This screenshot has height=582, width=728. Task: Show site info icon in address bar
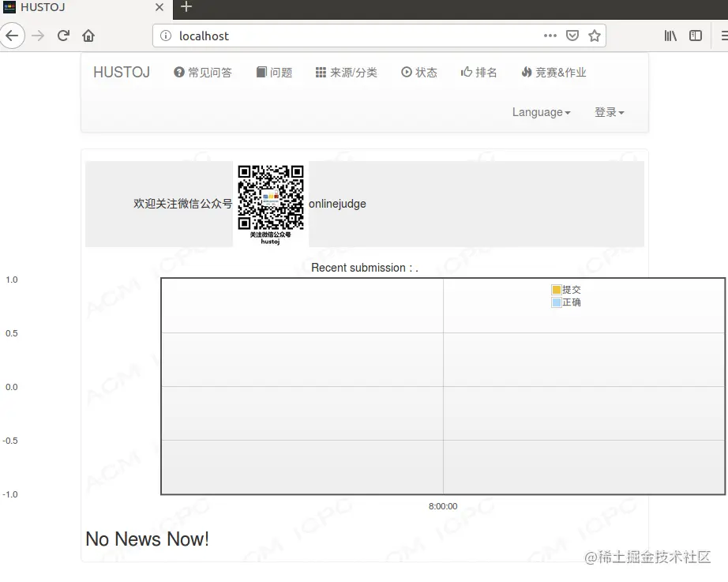pyautogui.click(x=165, y=36)
